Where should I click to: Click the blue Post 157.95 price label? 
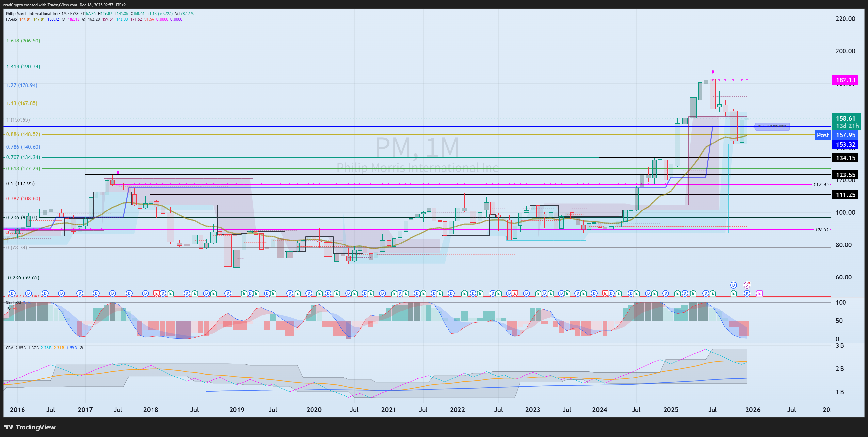click(836, 135)
